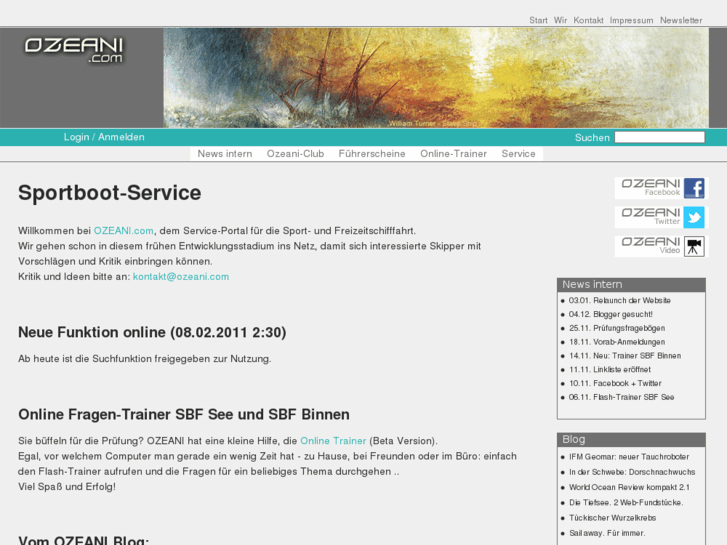Open news item 14.11. Neu: Trainer SBF Binnen
The width and height of the screenshot is (727, 545).
[x=625, y=356]
